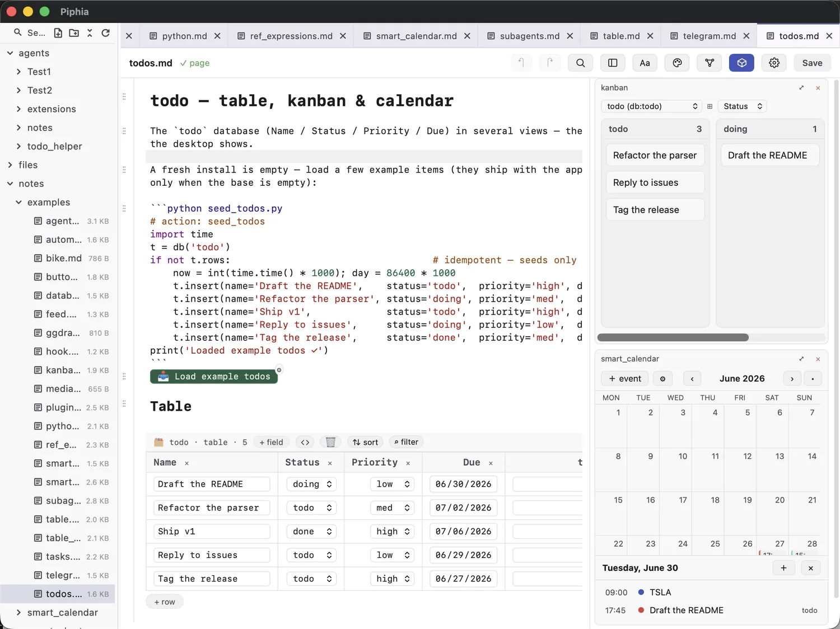The image size is (840, 629).
Task: Click the table grid icon in kanban
Action: (x=710, y=106)
